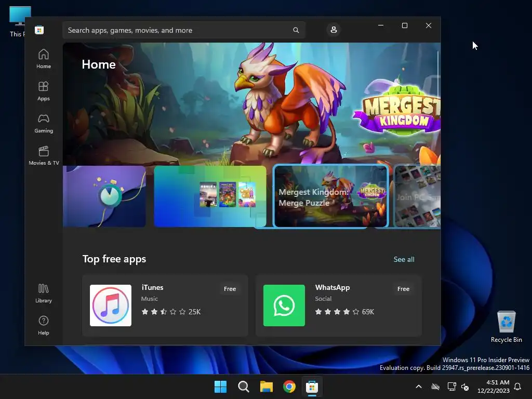
Task: Open the Apps section in sidebar
Action: tap(44, 91)
